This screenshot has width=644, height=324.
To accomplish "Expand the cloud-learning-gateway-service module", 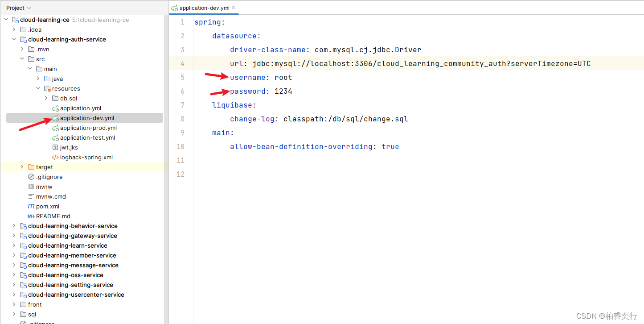I will 14,236.
